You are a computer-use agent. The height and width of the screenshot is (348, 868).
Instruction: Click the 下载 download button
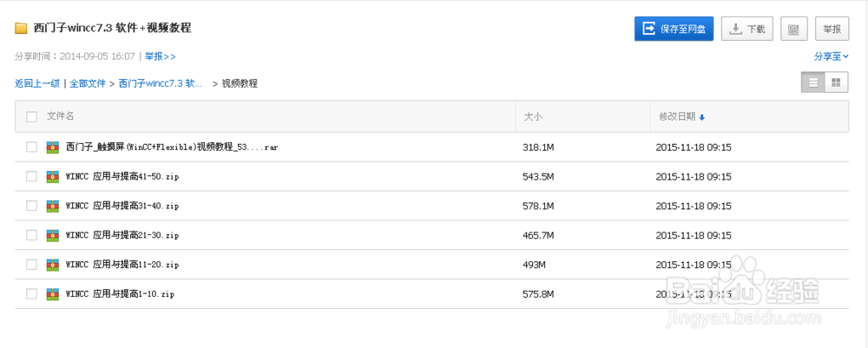pos(747,29)
